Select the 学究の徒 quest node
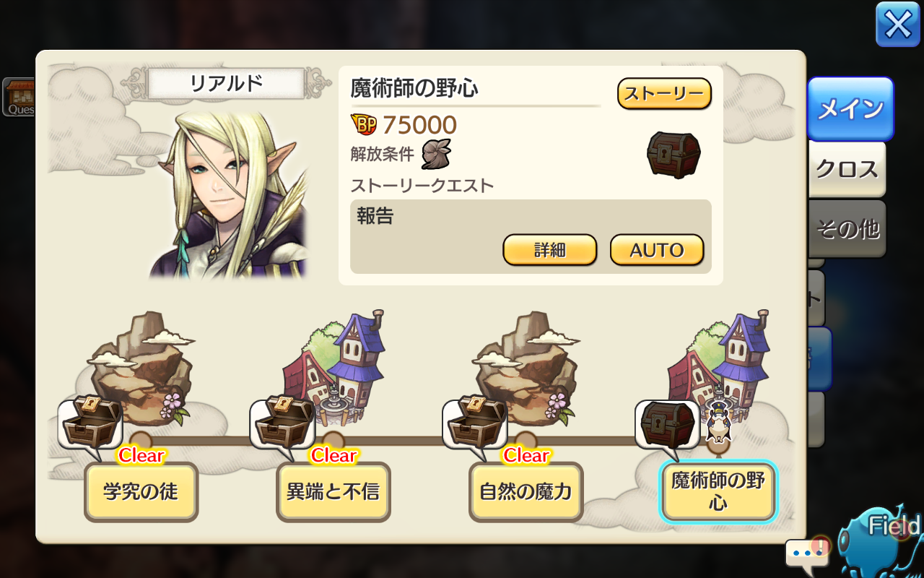The height and width of the screenshot is (578, 924). [141, 492]
